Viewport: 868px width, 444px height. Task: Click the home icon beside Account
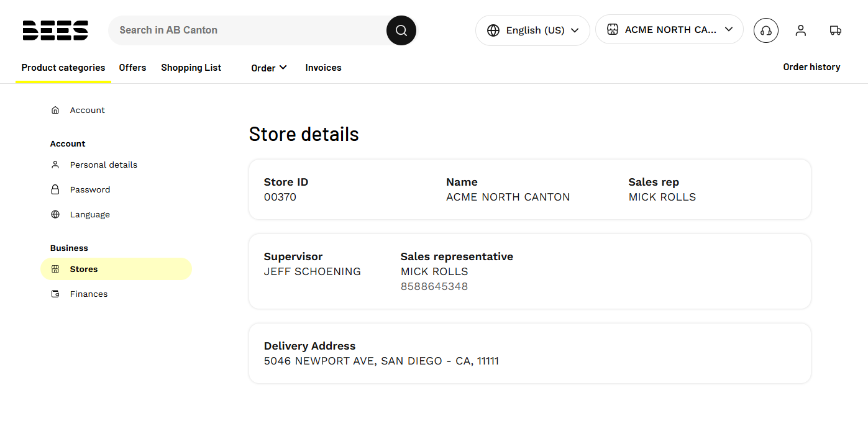pos(55,110)
